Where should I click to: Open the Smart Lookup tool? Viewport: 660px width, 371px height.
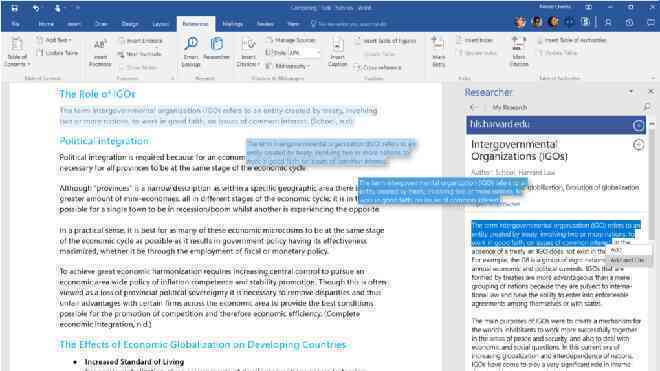coord(191,51)
